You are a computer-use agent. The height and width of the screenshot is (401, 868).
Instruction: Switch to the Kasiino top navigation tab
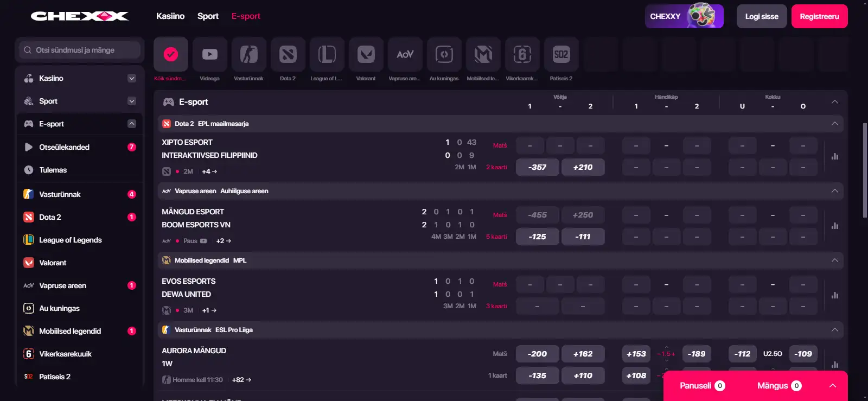pyautogui.click(x=170, y=16)
